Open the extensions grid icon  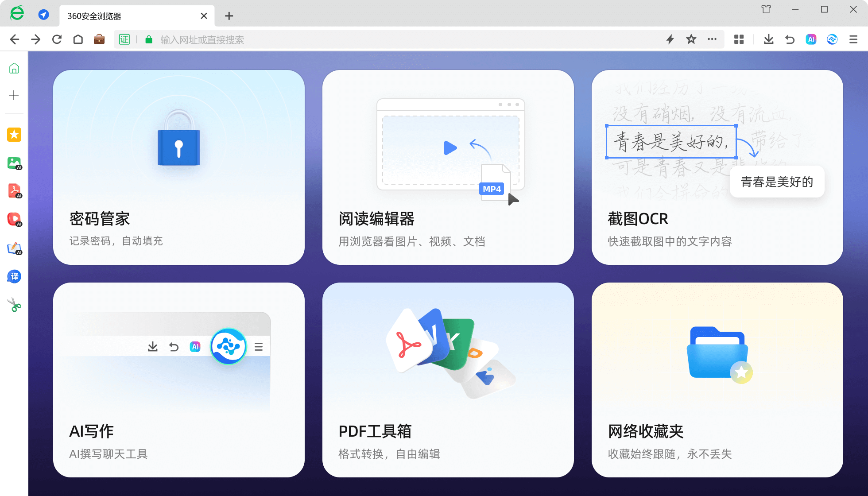[x=739, y=39]
